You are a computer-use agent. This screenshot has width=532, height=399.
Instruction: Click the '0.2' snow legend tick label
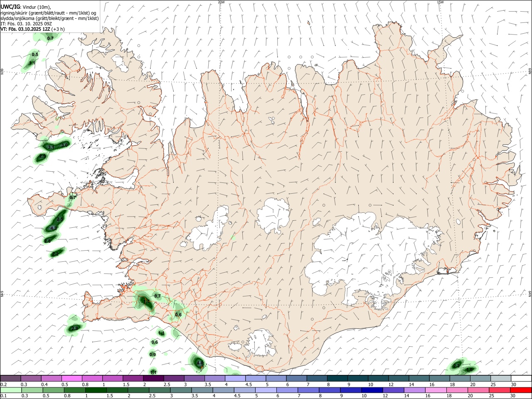(x=3, y=384)
